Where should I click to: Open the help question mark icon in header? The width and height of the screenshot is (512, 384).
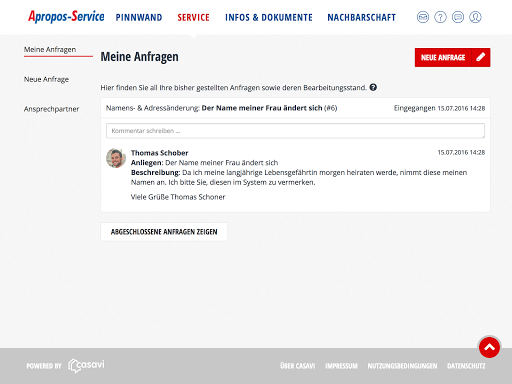[440, 17]
